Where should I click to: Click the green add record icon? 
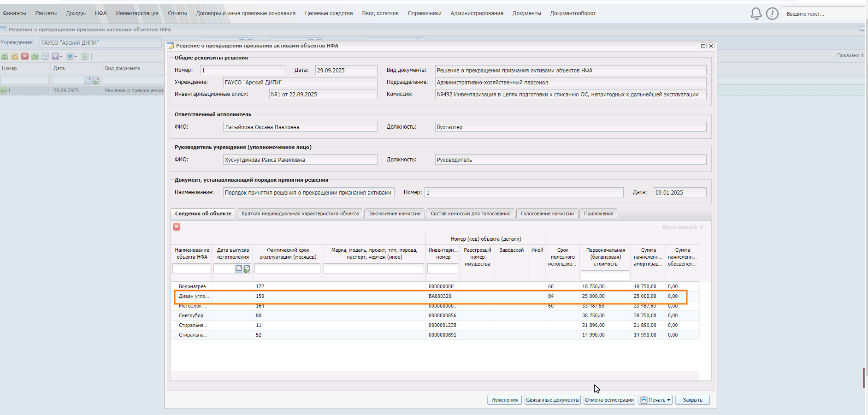pyautogui.click(x=5, y=56)
